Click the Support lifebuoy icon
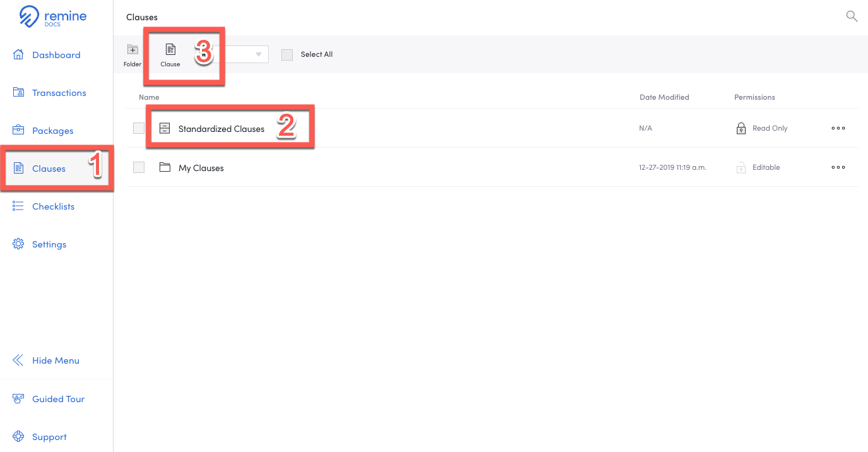This screenshot has height=452, width=868. (x=18, y=437)
